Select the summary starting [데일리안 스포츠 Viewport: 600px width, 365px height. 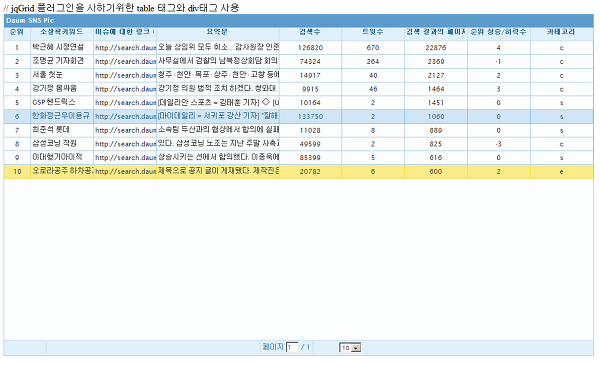[x=218, y=103]
